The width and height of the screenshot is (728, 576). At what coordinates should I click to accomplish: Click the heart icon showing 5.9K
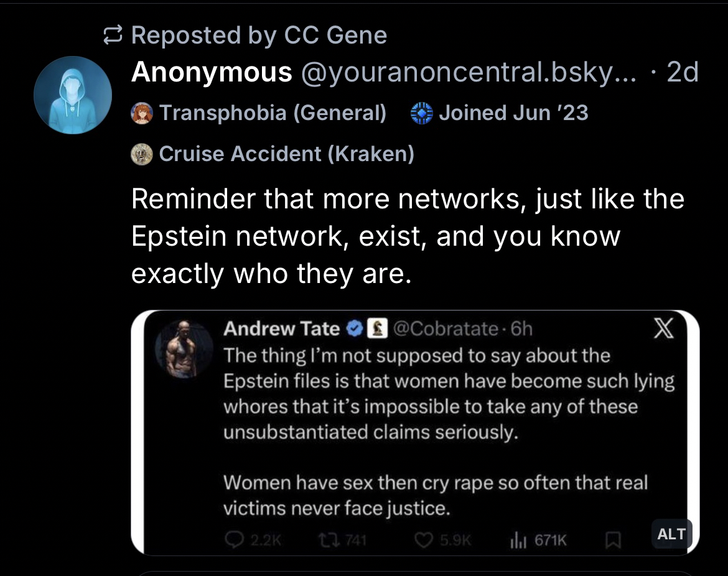[x=425, y=540]
